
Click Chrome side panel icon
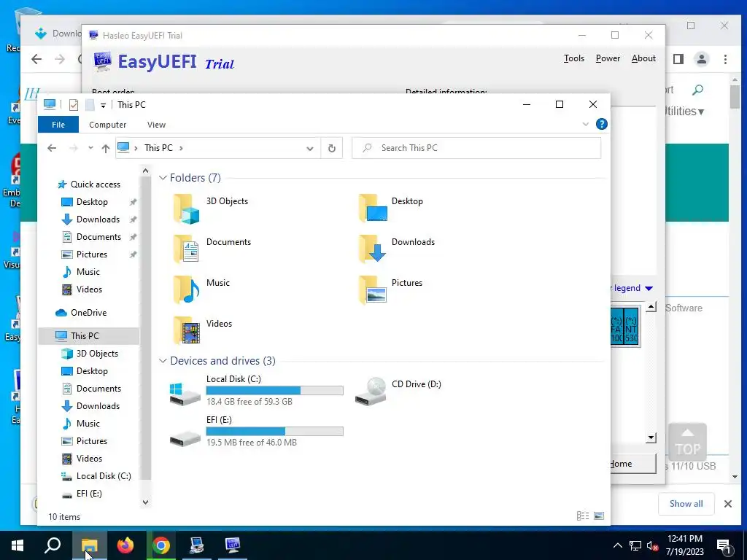point(678,59)
